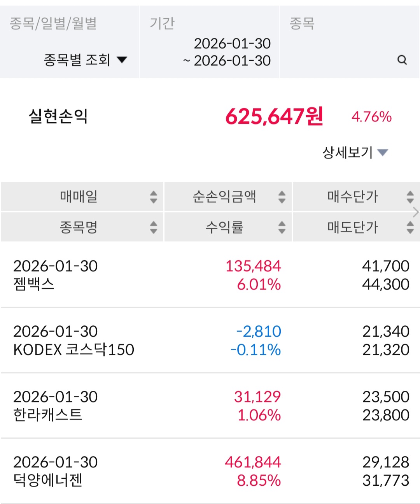This screenshot has height=504, width=420.
Task: Sort by 종목명 column arrows
Action: [154, 227]
